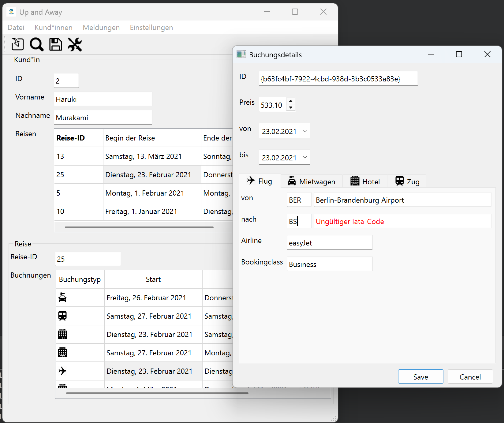
Task: Click the car icon in Buchungen row Freitag, 26. Februar
Action: click(x=62, y=297)
